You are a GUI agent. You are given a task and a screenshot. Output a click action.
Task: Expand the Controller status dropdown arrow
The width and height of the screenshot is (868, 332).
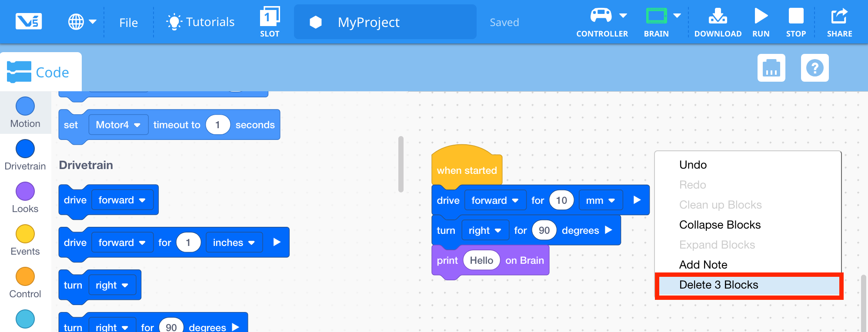pyautogui.click(x=623, y=16)
